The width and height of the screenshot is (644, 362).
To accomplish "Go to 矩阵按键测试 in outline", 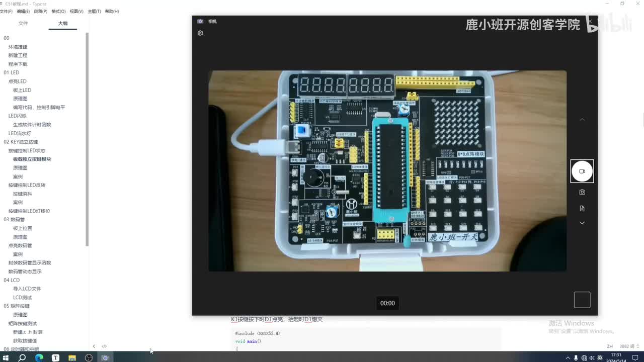I will coord(23,323).
